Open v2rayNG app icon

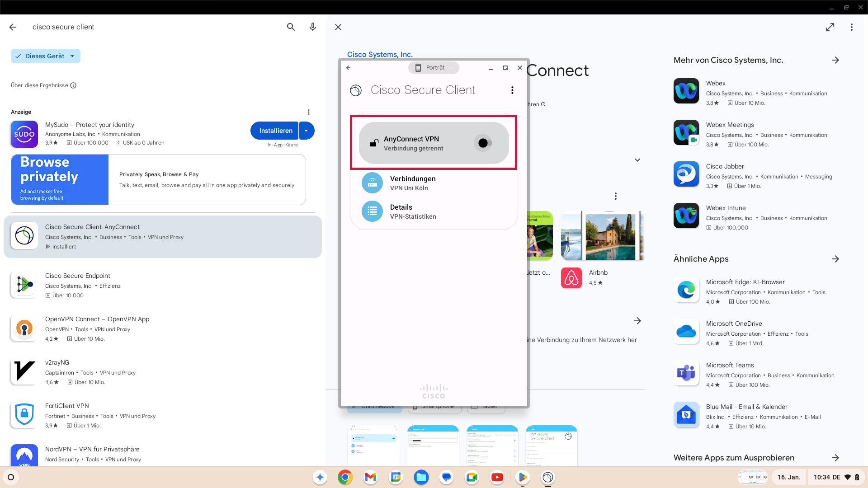(x=24, y=371)
